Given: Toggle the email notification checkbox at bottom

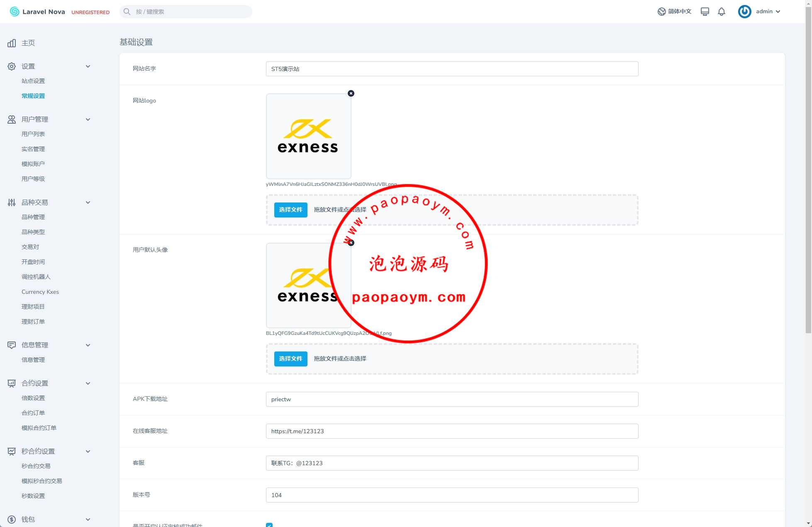Looking at the screenshot, I should tap(269, 525).
